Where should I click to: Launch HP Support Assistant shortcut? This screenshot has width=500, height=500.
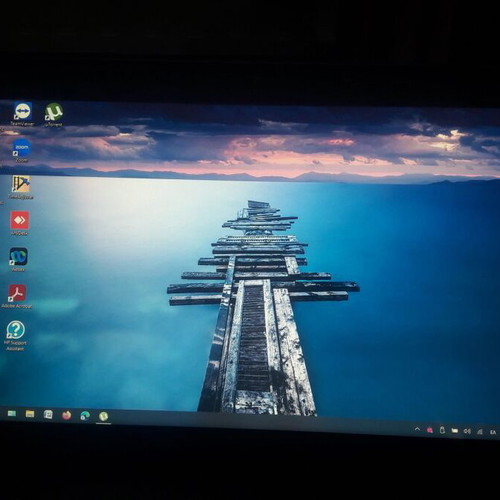click(x=15, y=335)
